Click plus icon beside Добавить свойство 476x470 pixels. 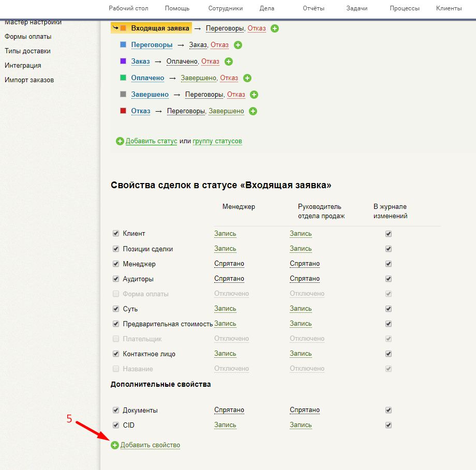[x=115, y=445]
